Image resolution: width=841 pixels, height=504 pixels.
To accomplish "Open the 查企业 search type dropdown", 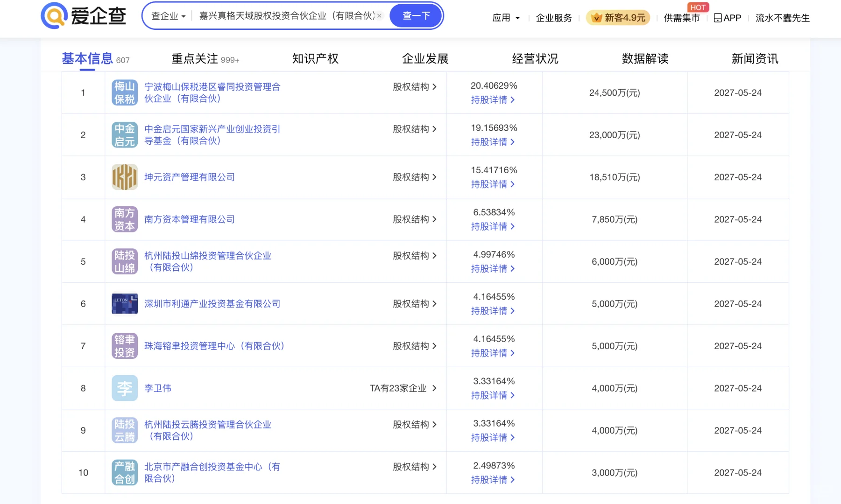I will point(168,16).
